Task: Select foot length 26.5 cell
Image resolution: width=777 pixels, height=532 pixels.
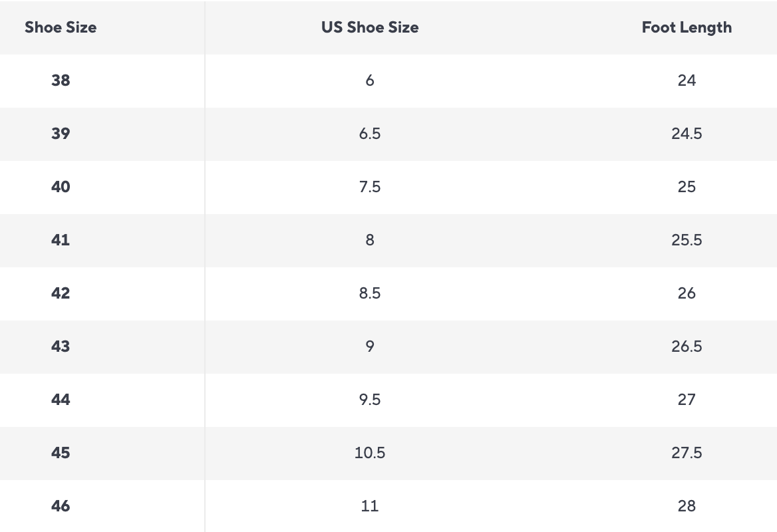Action: pyautogui.click(x=687, y=346)
